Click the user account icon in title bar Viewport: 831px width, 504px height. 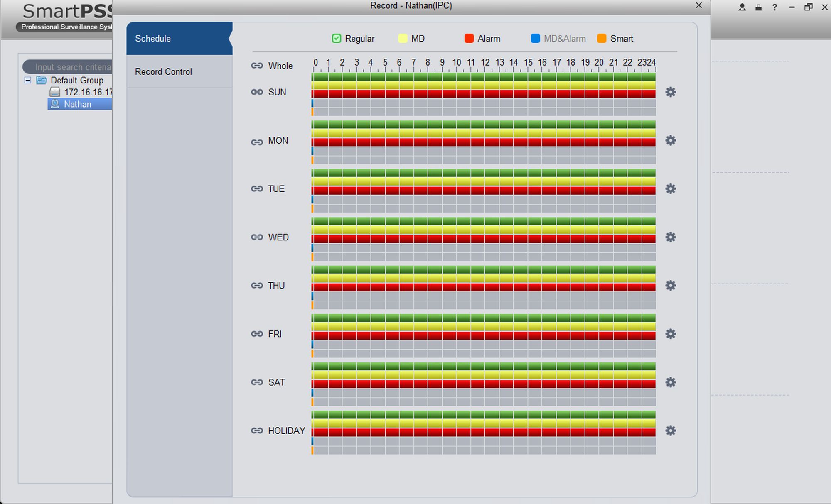tap(742, 7)
